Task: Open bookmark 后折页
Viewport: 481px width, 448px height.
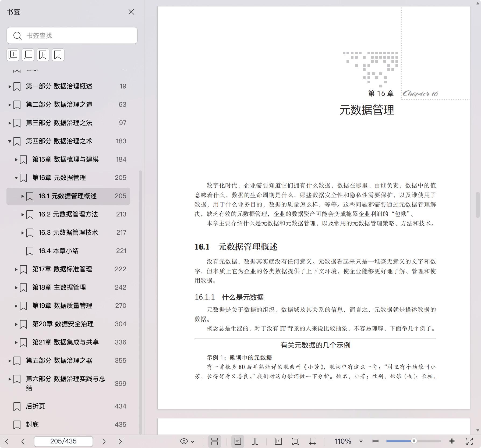Action: point(35,406)
